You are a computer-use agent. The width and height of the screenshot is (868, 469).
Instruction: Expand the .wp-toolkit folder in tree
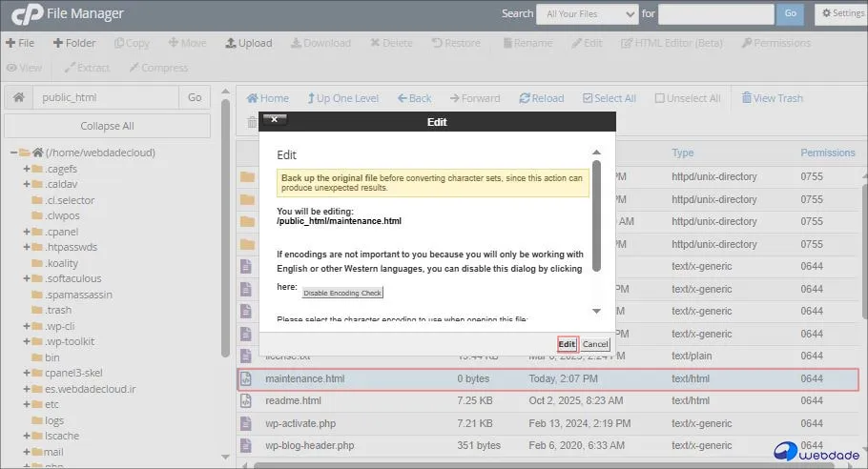point(27,341)
